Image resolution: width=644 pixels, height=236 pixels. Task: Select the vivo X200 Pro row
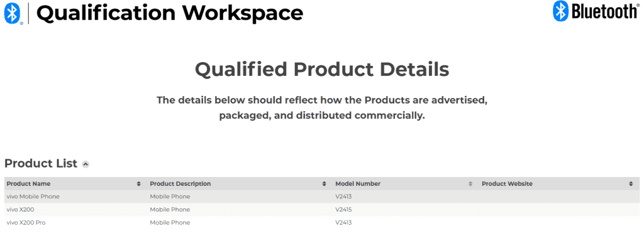322,222
